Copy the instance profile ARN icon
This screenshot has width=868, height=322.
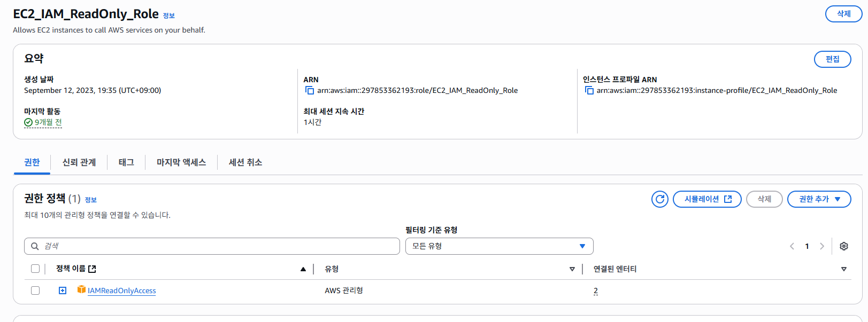point(589,90)
